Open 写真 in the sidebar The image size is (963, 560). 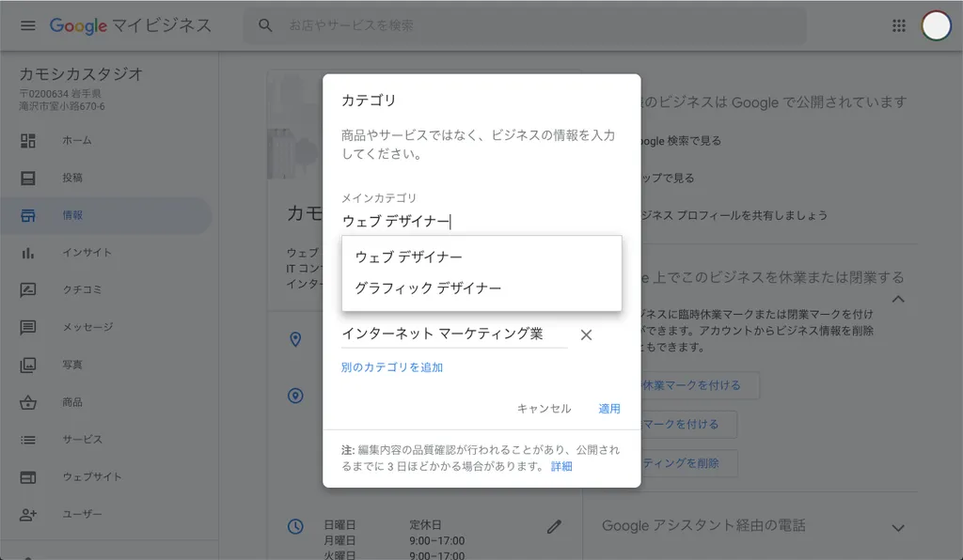(72, 365)
